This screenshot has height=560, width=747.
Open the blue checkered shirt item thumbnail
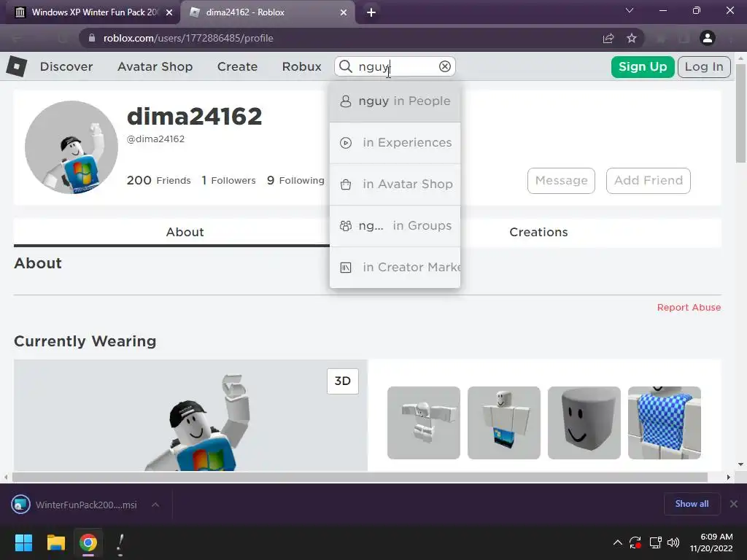tap(664, 423)
